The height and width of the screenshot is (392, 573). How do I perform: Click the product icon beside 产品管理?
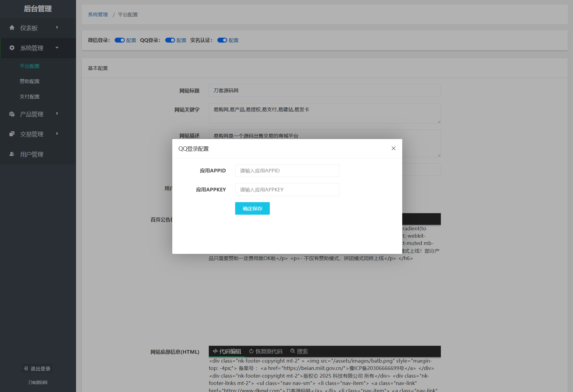(12, 114)
